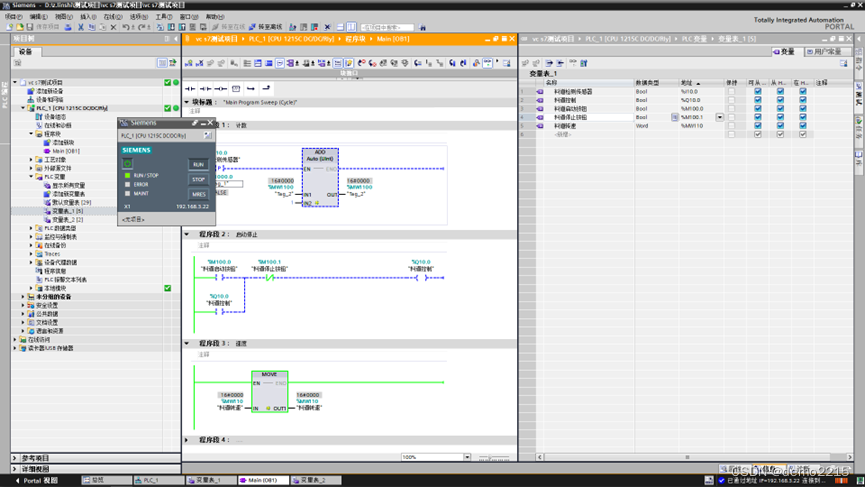This screenshot has height=487, width=865.
Task: Collapse PLC_1 [CPU 1215C] tree node
Action: point(23,108)
